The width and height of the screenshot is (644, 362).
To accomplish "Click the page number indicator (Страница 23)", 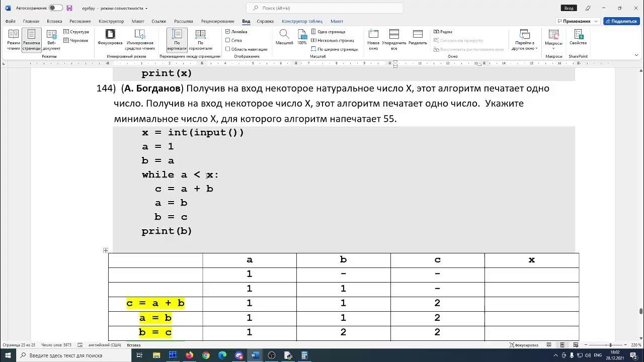I will click(19, 345).
